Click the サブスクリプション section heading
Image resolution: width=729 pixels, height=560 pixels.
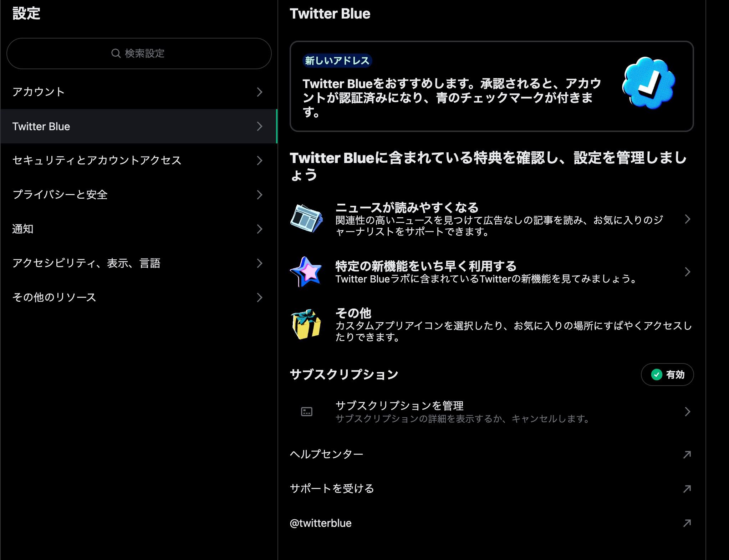click(x=344, y=375)
